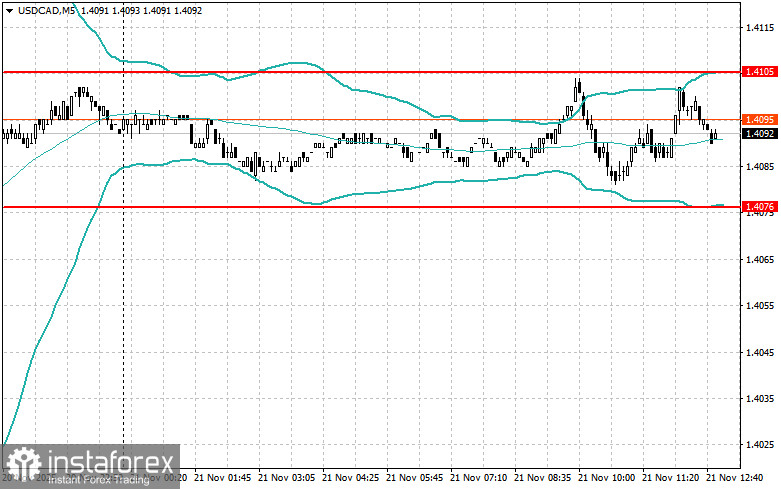
Task: Click the 1.4092 current price label
Action: 760,133
